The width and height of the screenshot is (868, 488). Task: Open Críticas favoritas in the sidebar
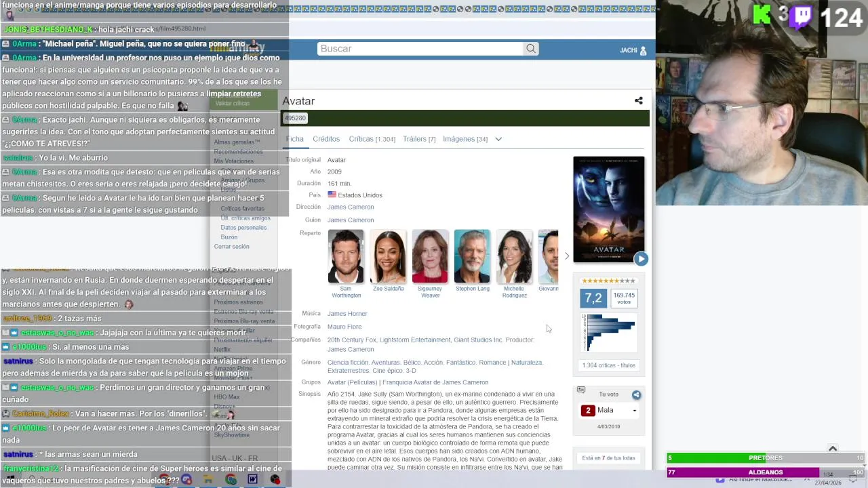tap(242, 209)
